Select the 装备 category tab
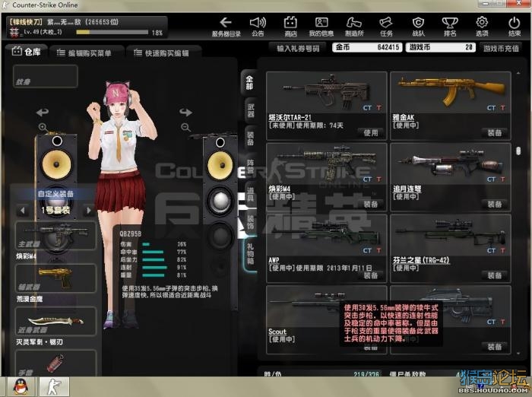 pyautogui.click(x=250, y=138)
